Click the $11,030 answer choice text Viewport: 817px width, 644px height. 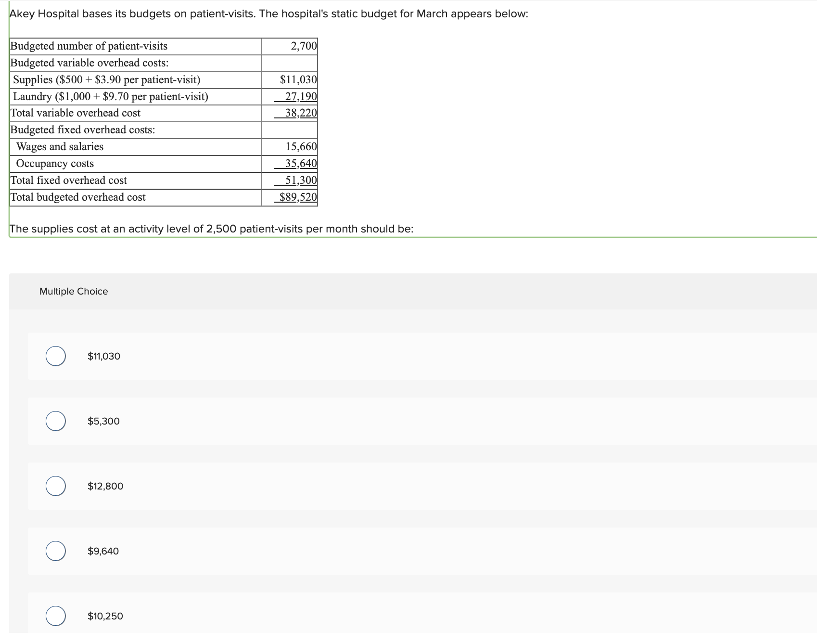(104, 356)
